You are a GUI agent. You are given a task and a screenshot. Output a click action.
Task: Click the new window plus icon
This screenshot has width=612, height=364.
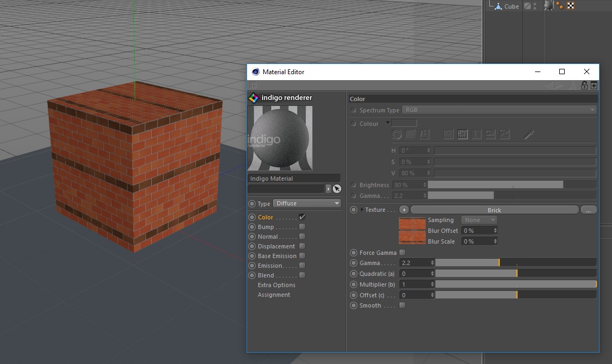coord(594,85)
